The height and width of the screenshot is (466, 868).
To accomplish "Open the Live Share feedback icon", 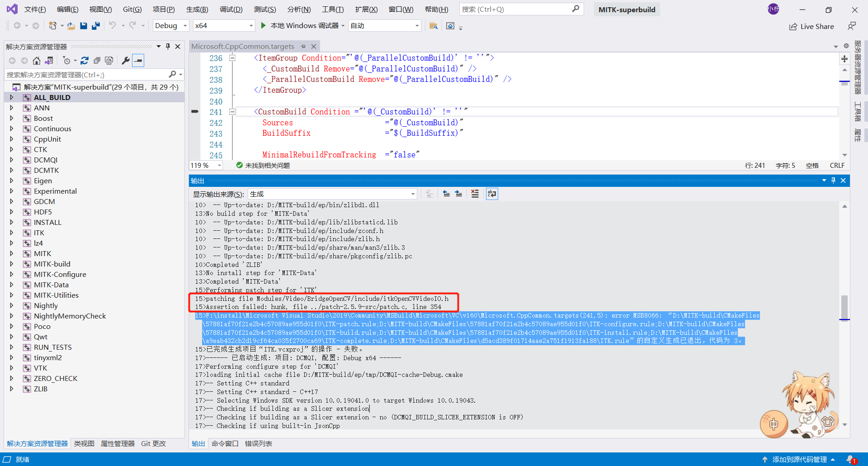I will coord(852,26).
